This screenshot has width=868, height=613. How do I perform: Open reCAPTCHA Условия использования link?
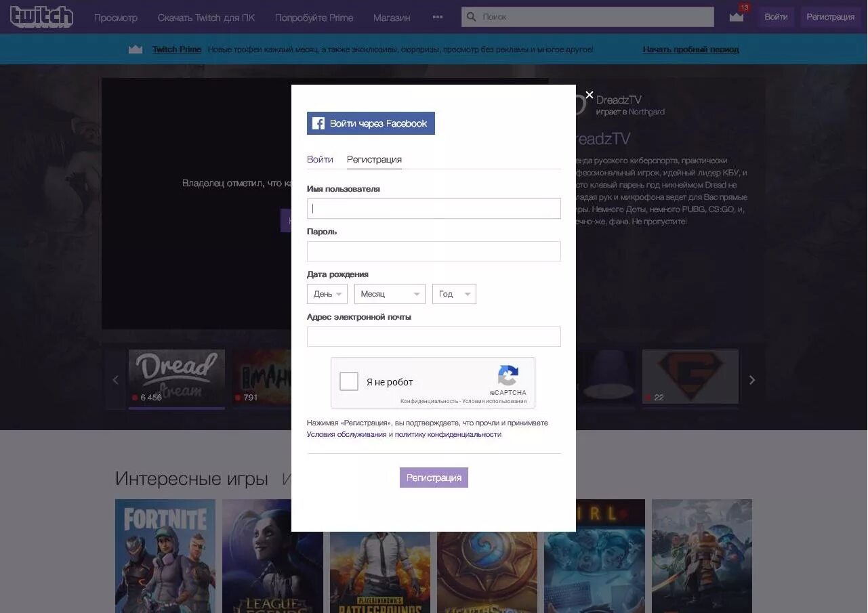tap(495, 401)
